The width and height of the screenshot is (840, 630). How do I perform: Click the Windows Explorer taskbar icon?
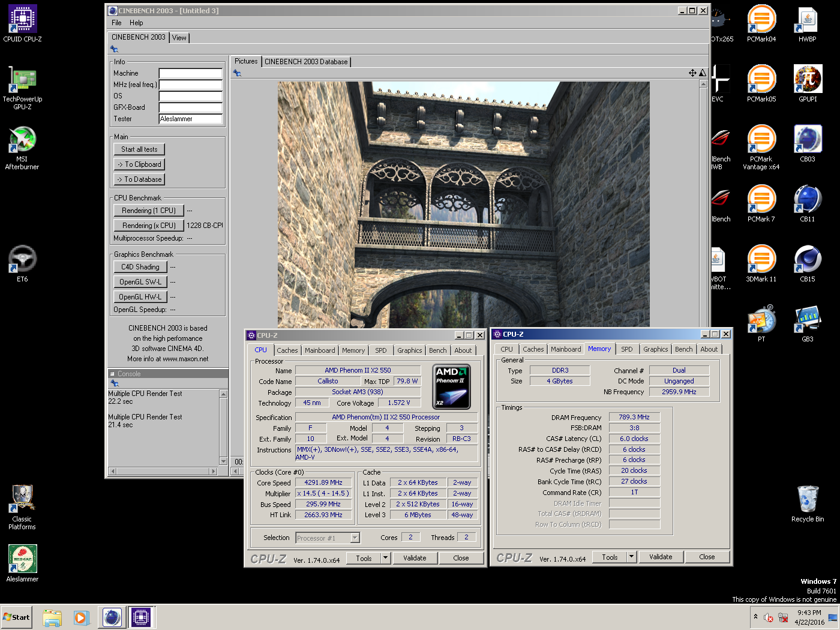click(x=52, y=617)
